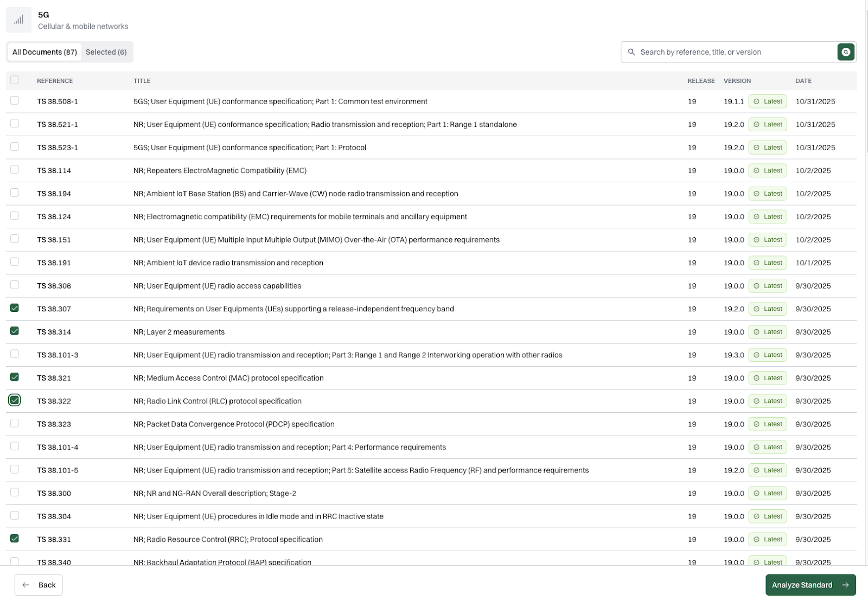Click the DATE column header

(803, 81)
